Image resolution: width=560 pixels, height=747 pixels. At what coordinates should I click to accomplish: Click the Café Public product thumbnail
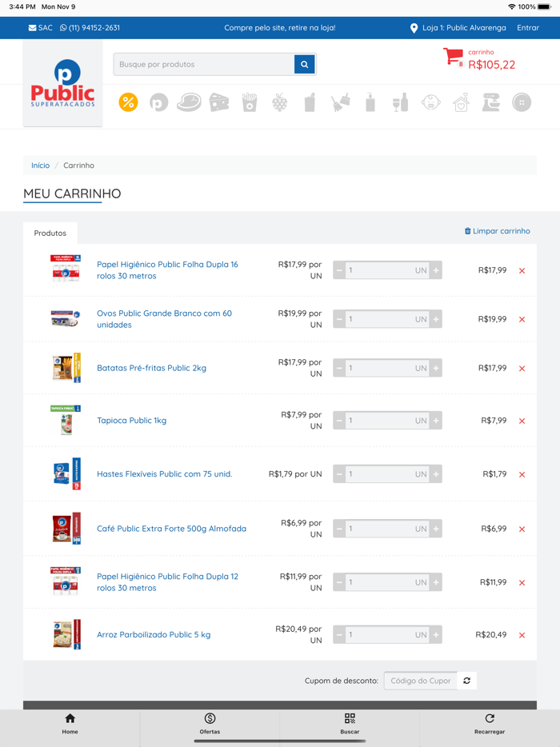(x=66, y=529)
